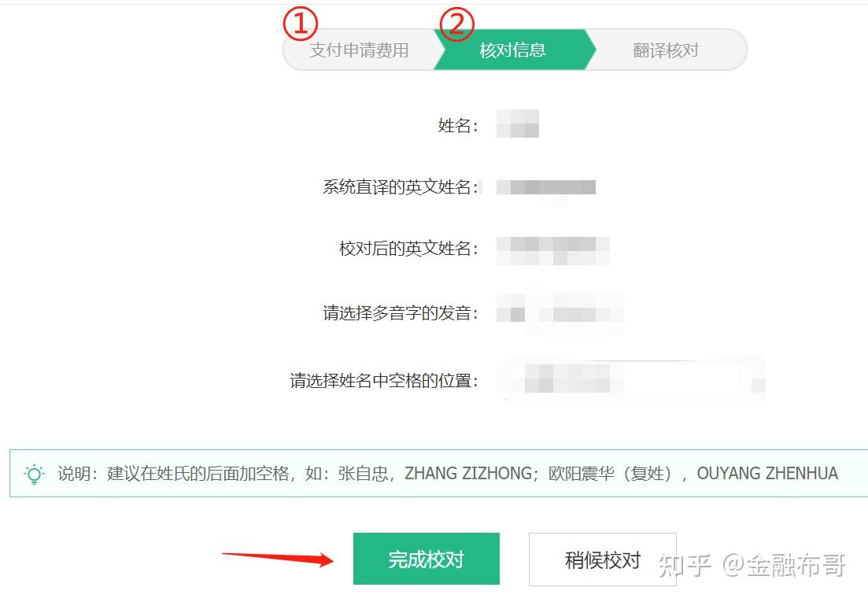Image resolution: width=868 pixels, height=602 pixels.
Task: Click the green lightbulb hint icon
Action: [34, 474]
